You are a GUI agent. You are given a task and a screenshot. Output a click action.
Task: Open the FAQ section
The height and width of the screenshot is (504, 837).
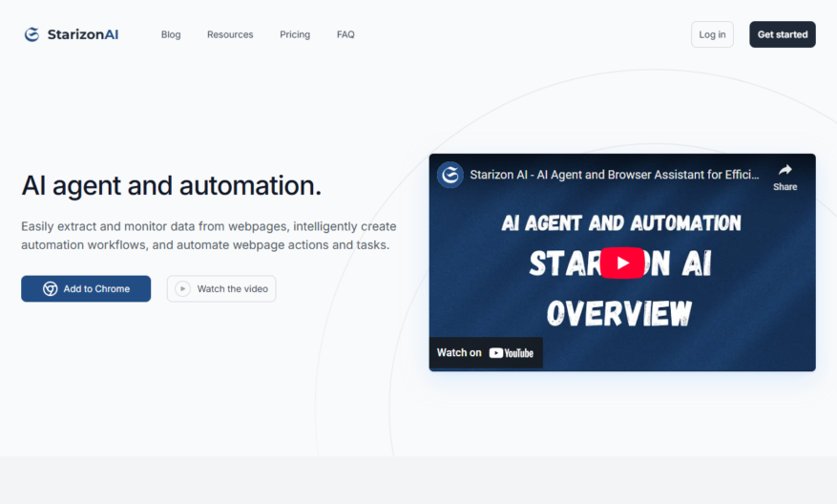click(x=345, y=34)
